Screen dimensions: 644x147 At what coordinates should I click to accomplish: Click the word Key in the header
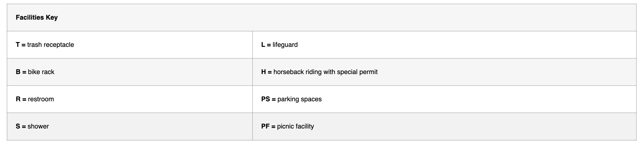[x=52, y=17]
